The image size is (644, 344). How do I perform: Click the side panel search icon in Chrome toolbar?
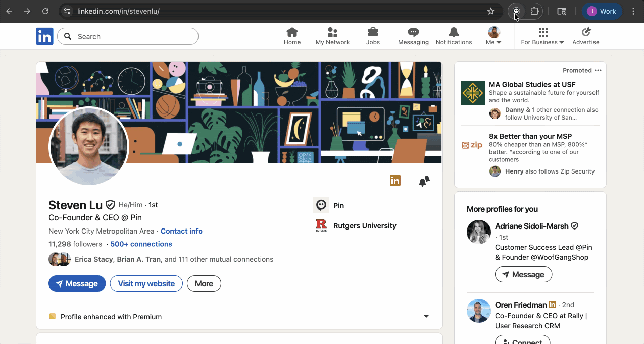[x=562, y=11]
